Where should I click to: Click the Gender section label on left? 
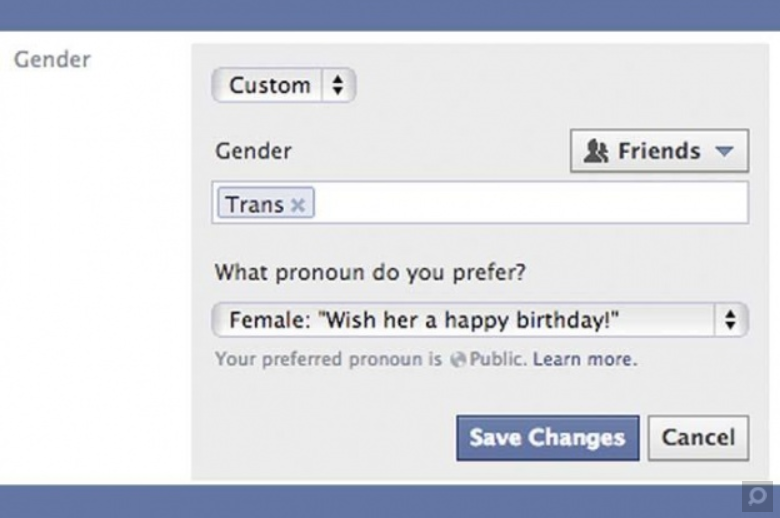tap(52, 59)
